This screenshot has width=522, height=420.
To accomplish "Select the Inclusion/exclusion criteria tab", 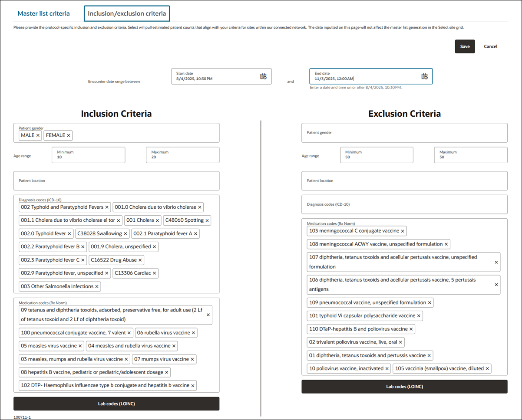I will pos(126,13).
